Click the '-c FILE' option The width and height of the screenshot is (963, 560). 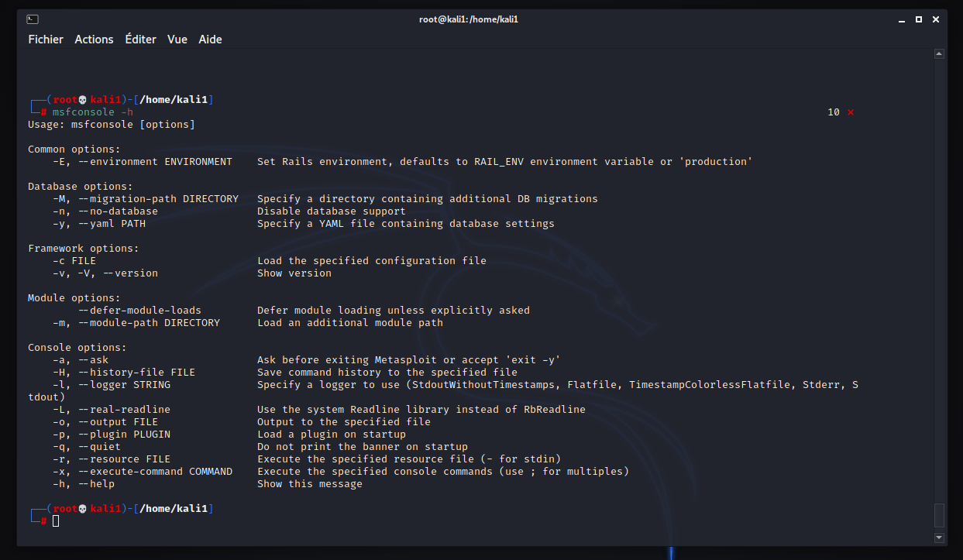pos(74,261)
